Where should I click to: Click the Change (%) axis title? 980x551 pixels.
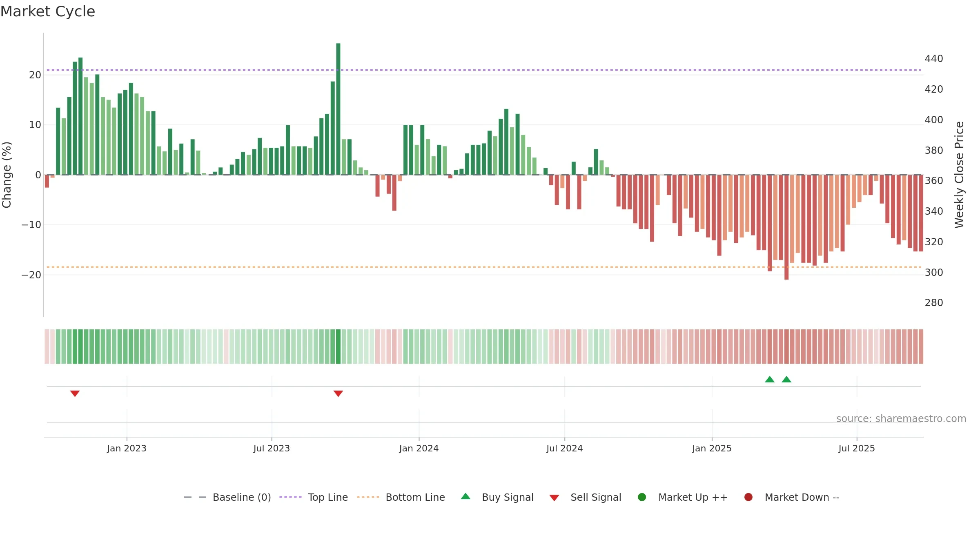click(x=7, y=175)
